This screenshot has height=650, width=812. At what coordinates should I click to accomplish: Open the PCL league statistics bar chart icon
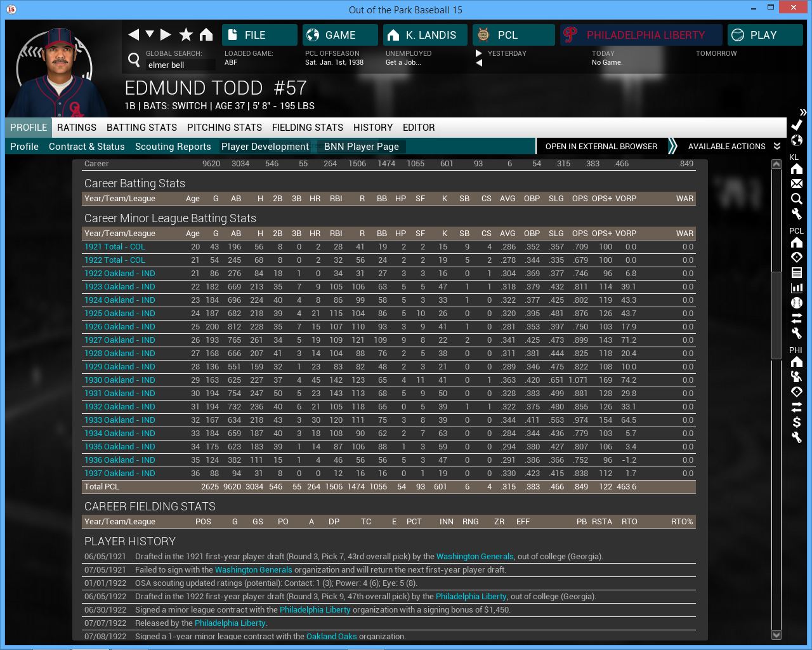click(797, 288)
